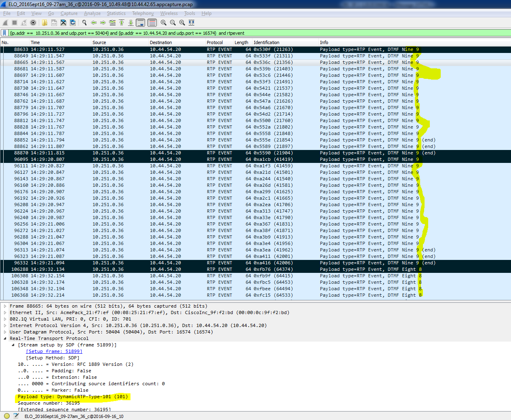This screenshot has width=511, height=420.
Task: Select packet 106288 DTMF Eight row
Action: (255, 269)
